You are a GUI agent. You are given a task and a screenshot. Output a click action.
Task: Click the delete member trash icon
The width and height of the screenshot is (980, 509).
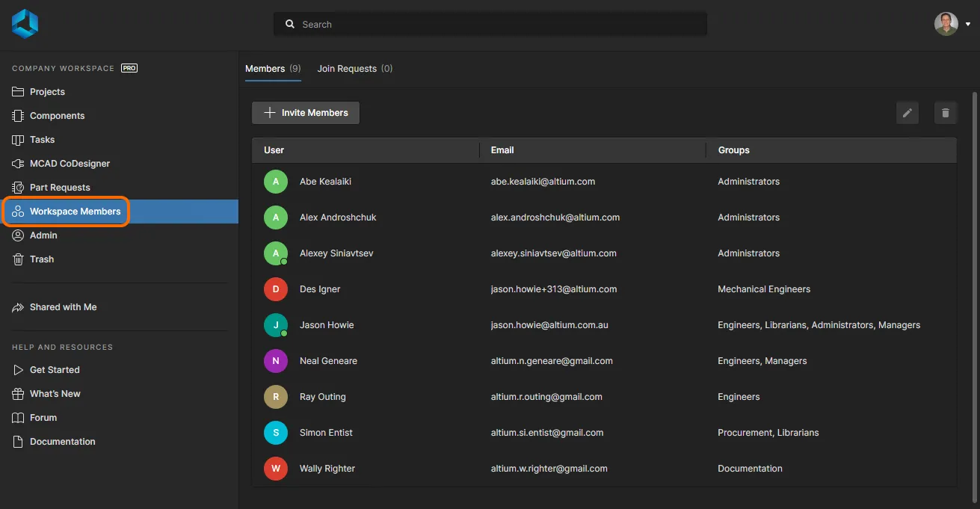(946, 113)
